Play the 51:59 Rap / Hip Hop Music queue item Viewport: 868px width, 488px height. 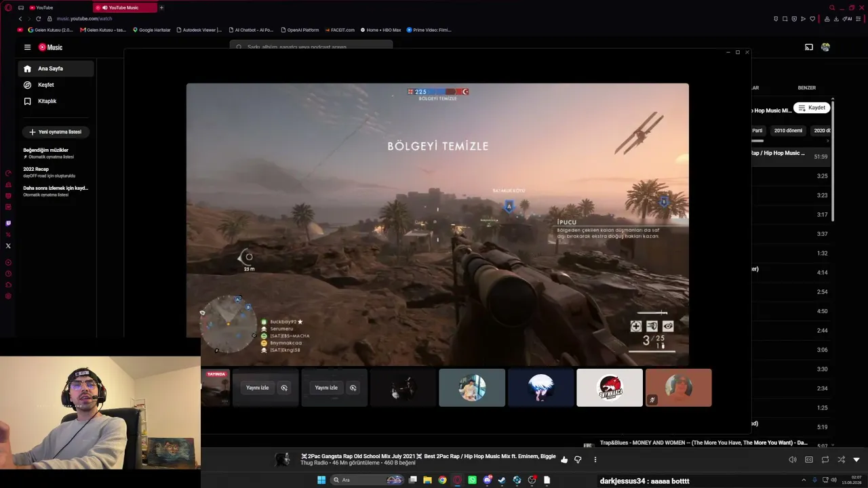tap(791, 157)
